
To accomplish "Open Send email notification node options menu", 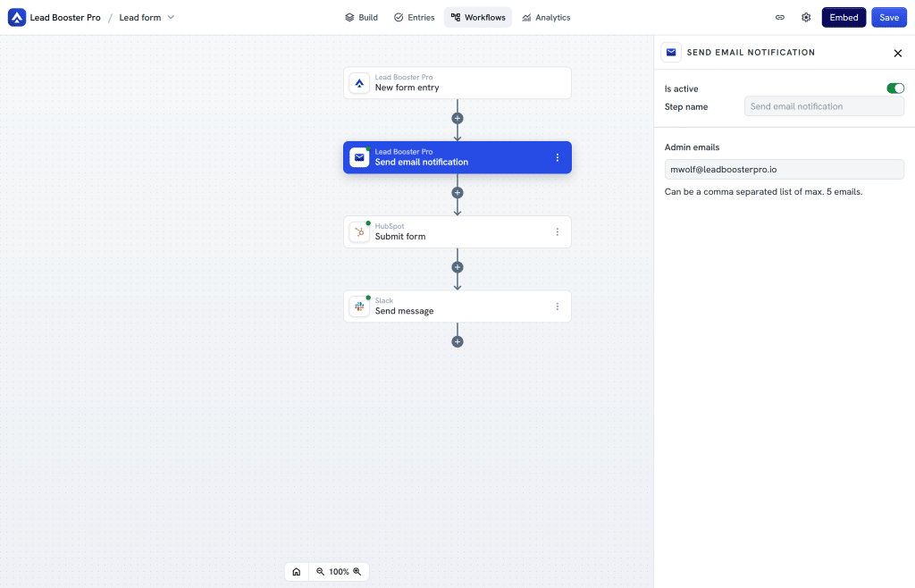I will (558, 157).
